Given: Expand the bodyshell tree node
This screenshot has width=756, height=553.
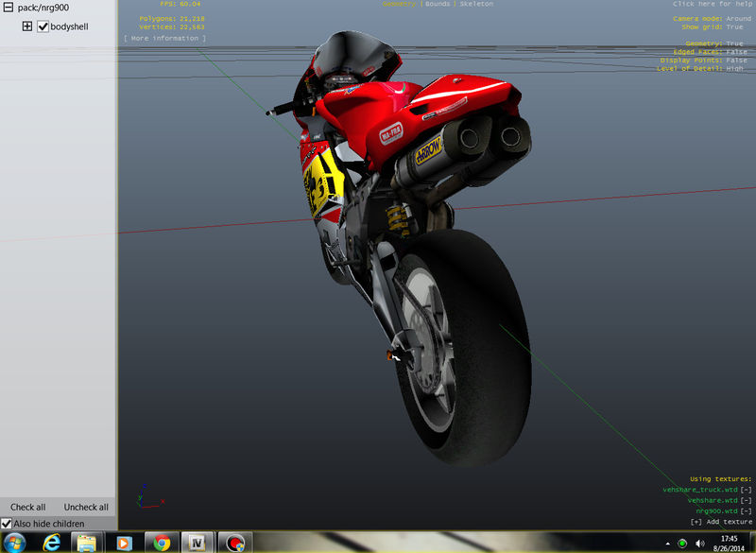Looking at the screenshot, I should [x=27, y=26].
